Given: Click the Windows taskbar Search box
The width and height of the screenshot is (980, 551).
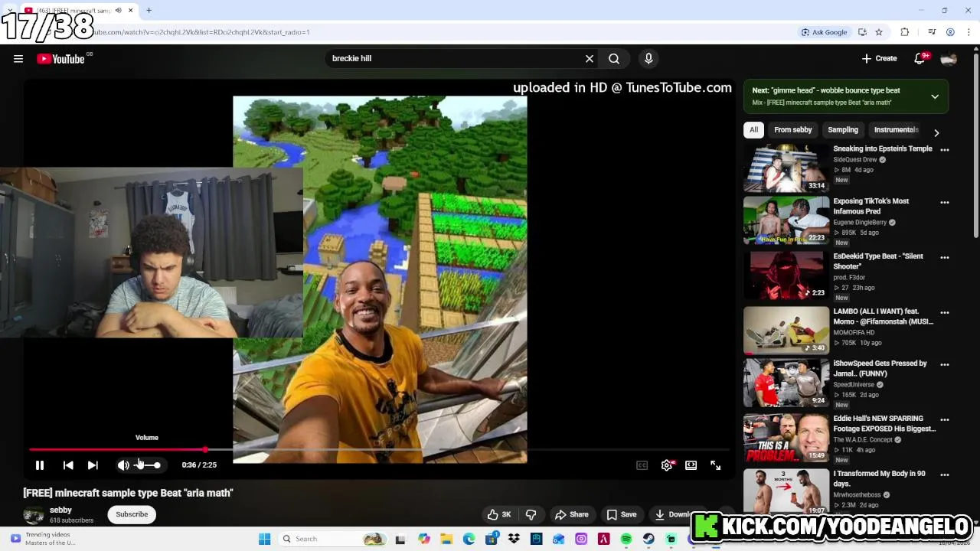Looking at the screenshot, I should coord(333,539).
